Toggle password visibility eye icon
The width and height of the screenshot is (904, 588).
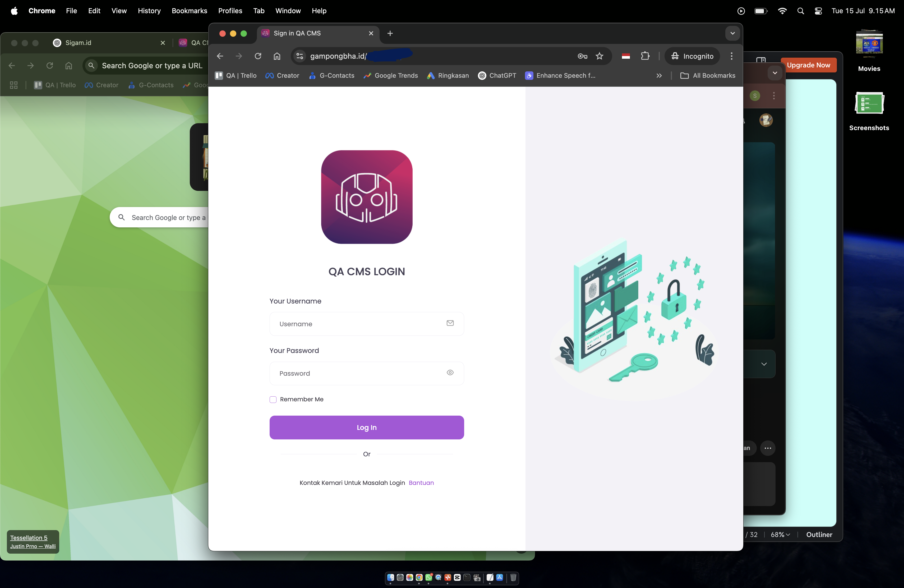pos(450,373)
